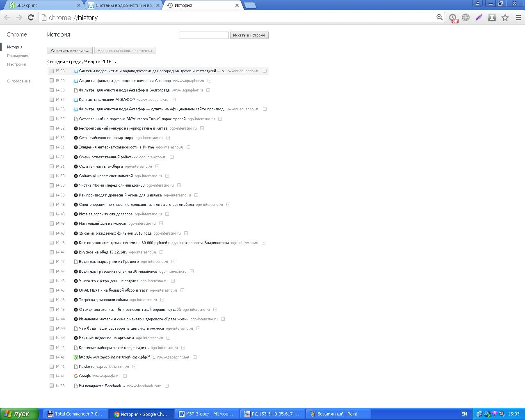The height and width of the screenshot is (420, 525).
Task: Tick the checkbox for 'Собака убирает снег лопатой'
Action: click(52, 176)
